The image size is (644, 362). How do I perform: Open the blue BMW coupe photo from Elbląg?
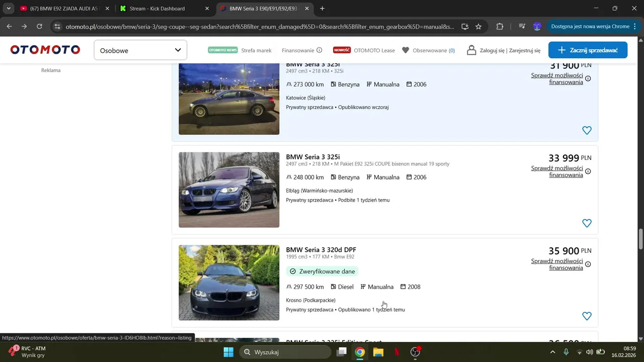229,190
